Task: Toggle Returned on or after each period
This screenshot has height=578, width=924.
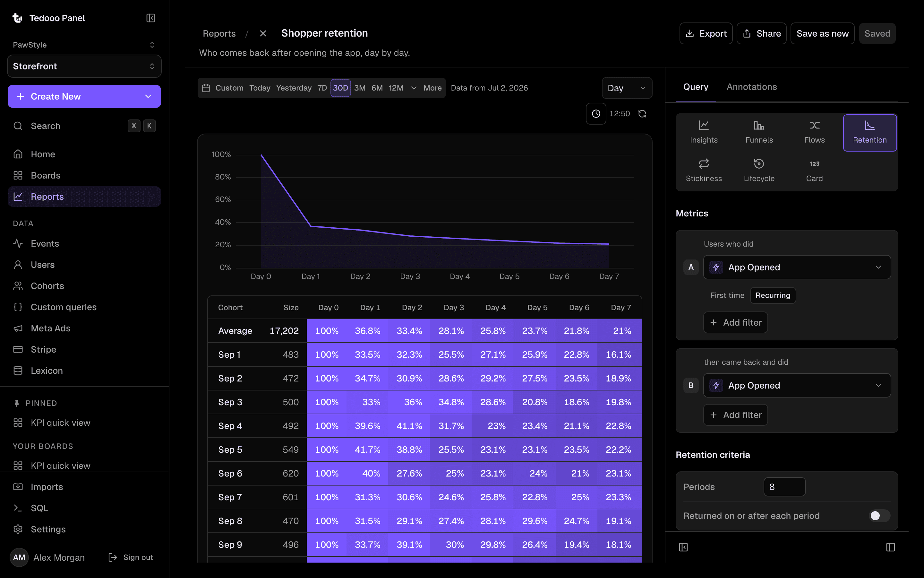Action: tap(879, 516)
